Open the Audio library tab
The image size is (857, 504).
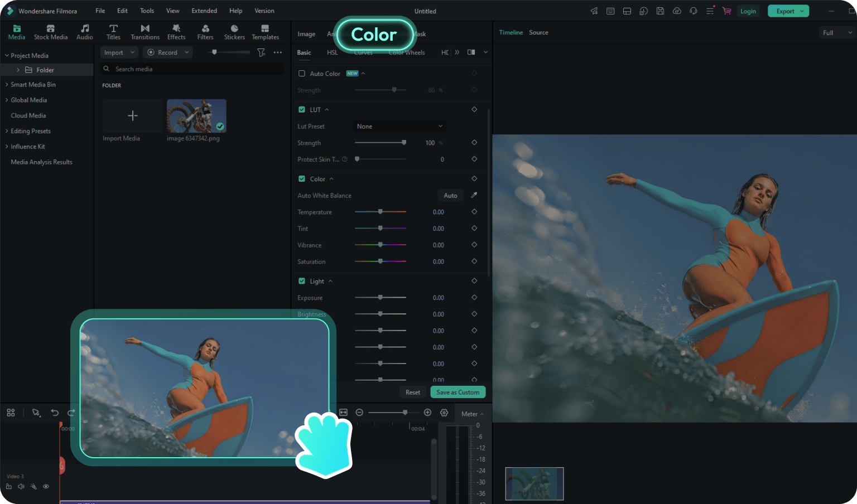tap(85, 32)
